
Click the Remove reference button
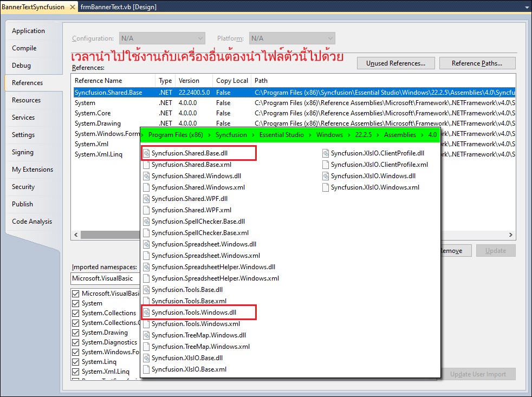[456, 251]
